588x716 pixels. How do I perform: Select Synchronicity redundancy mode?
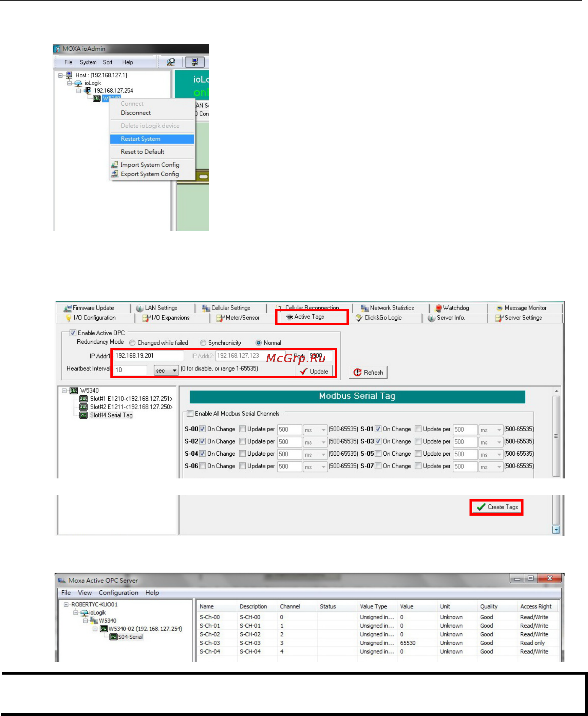click(x=203, y=343)
